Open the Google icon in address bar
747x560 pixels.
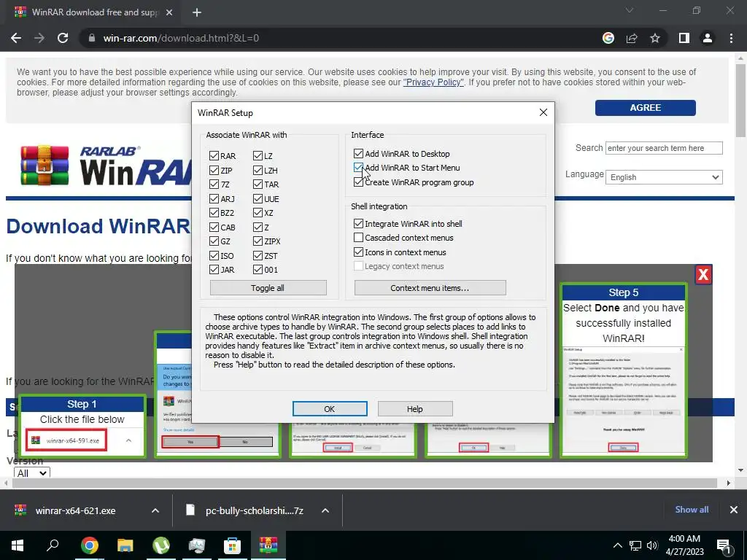point(608,38)
